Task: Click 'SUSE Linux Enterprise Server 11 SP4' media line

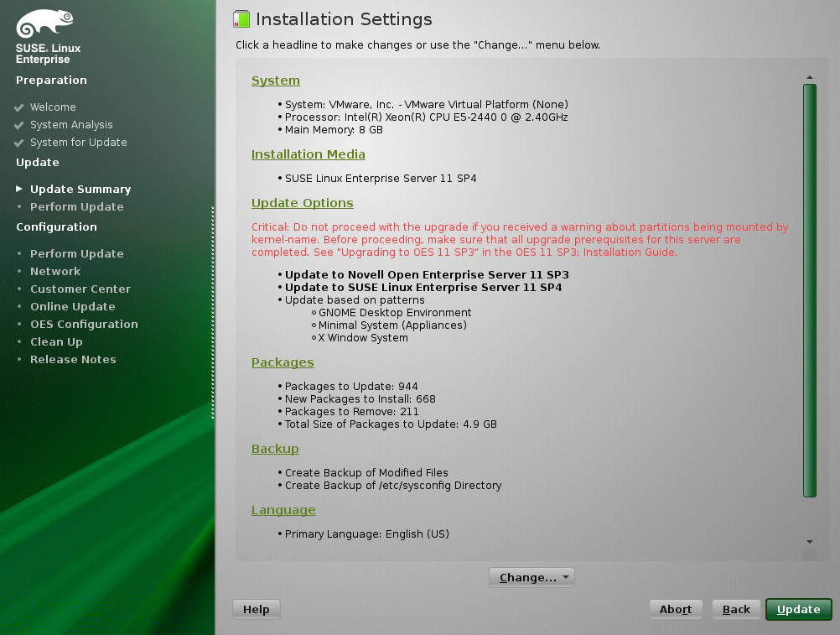Action: coord(381,179)
